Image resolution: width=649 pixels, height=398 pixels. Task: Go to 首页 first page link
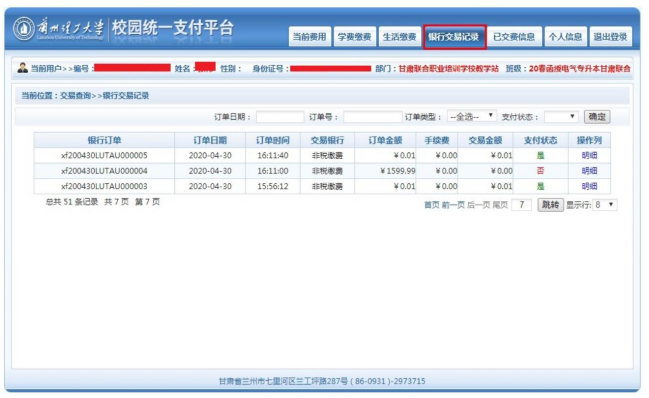coord(431,205)
